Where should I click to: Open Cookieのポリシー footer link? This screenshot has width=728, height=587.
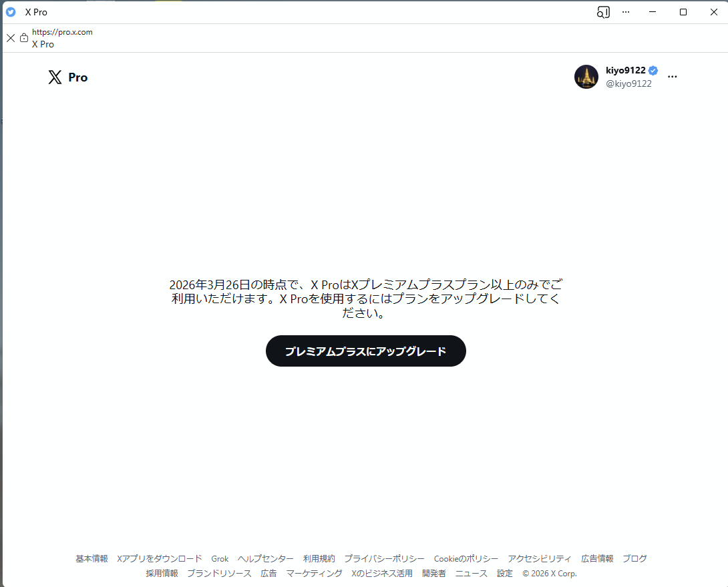466,559
